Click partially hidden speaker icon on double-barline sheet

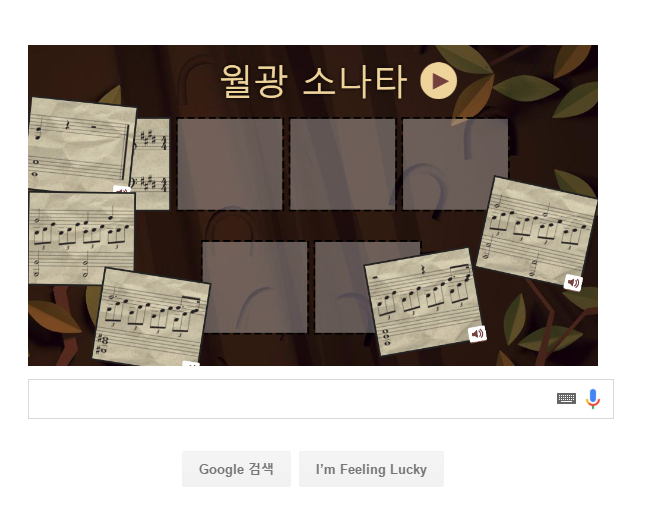(x=122, y=190)
